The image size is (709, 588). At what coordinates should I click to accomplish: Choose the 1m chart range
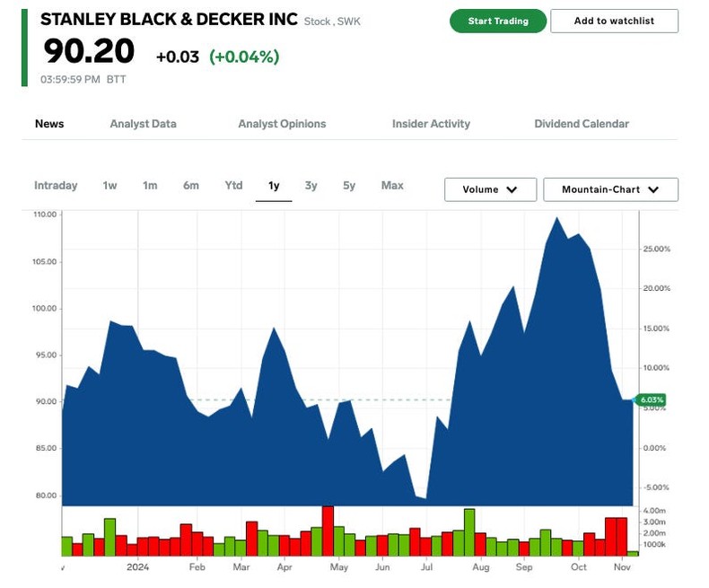coord(150,186)
